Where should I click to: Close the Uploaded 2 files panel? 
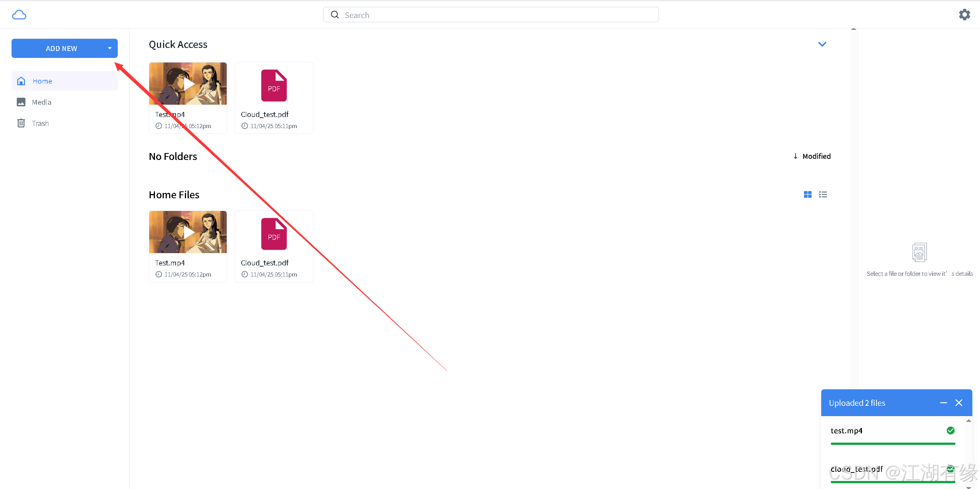coord(959,403)
